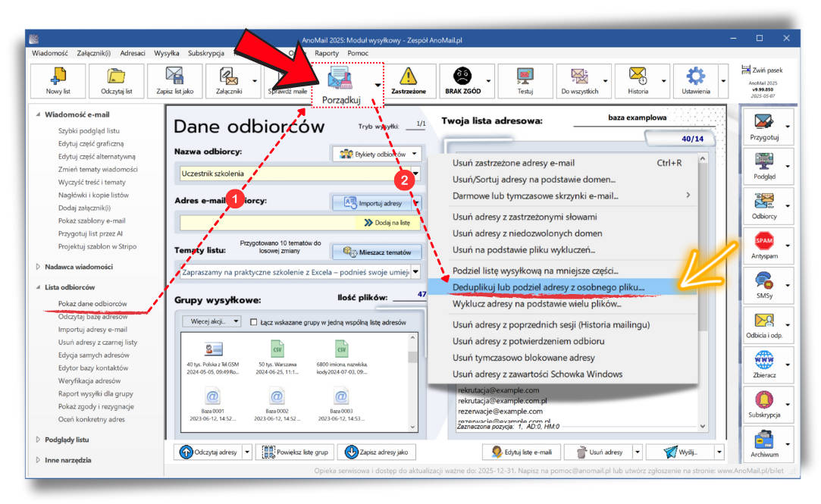This screenshot has width=821, height=504.
Task: Open the Ustawienia gear icon
Action: coord(696,77)
